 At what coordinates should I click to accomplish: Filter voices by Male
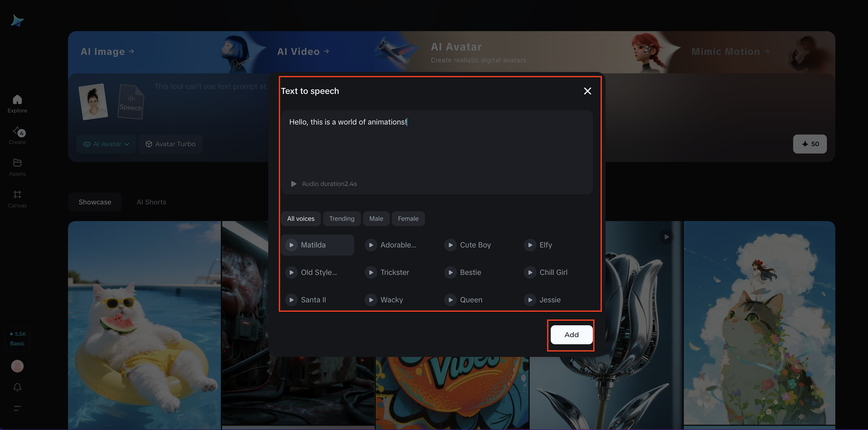(x=376, y=218)
